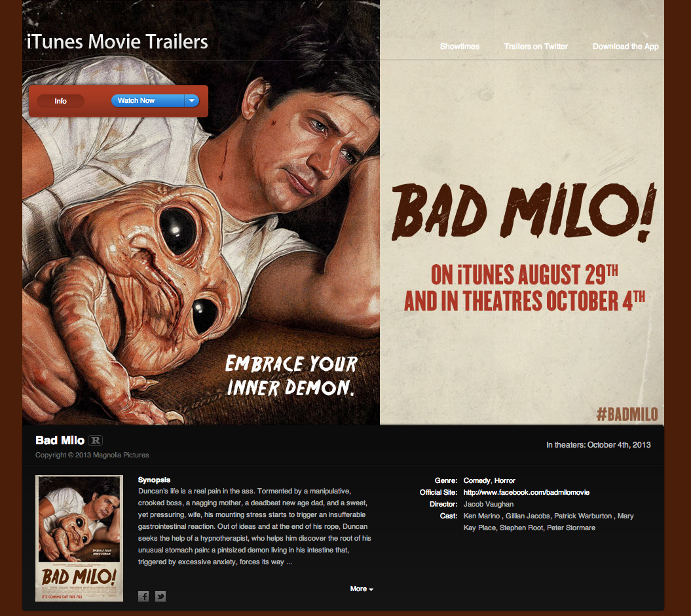Share the trailer via Facebook icon
The image size is (691, 616).
[143, 596]
